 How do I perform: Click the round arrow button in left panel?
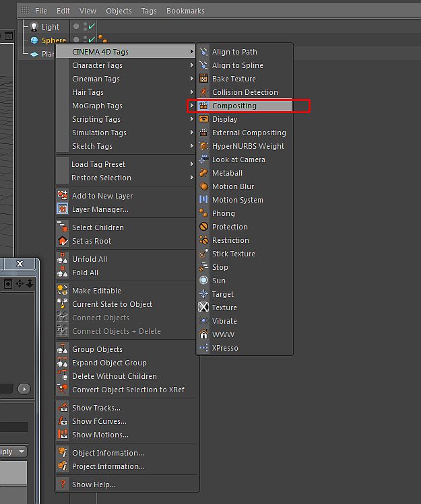point(24,389)
